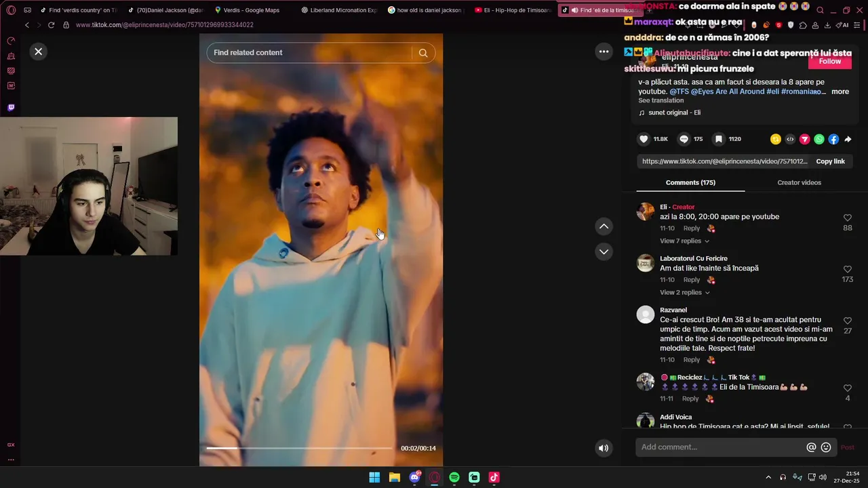Repost the video using the yellow icon
The height and width of the screenshot is (488, 868).
point(775,139)
